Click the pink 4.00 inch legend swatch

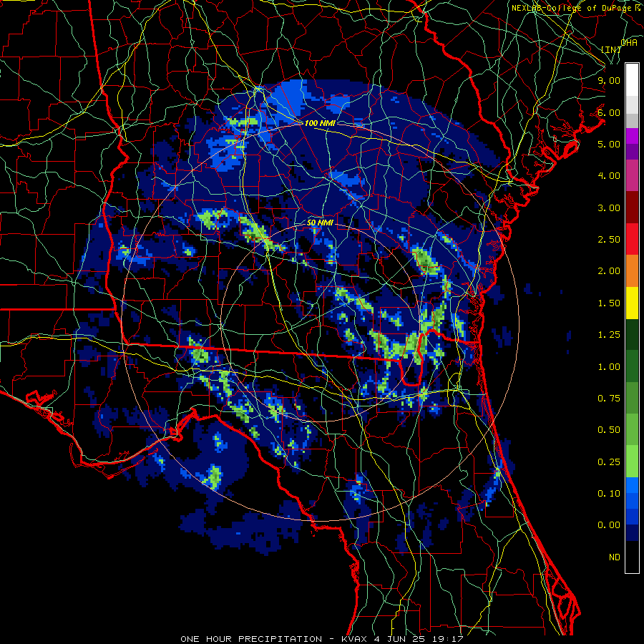point(632,175)
